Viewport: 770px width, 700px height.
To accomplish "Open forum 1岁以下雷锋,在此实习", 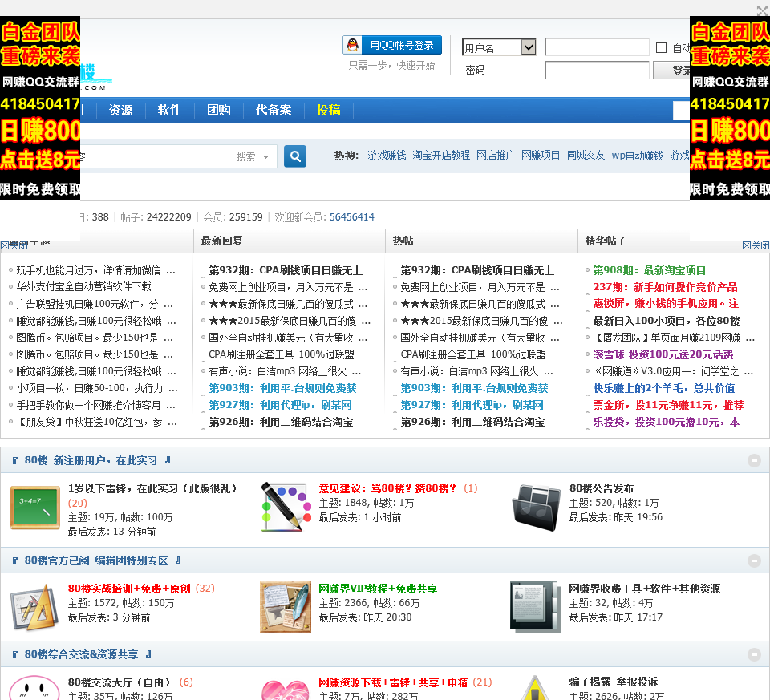I will [x=152, y=488].
